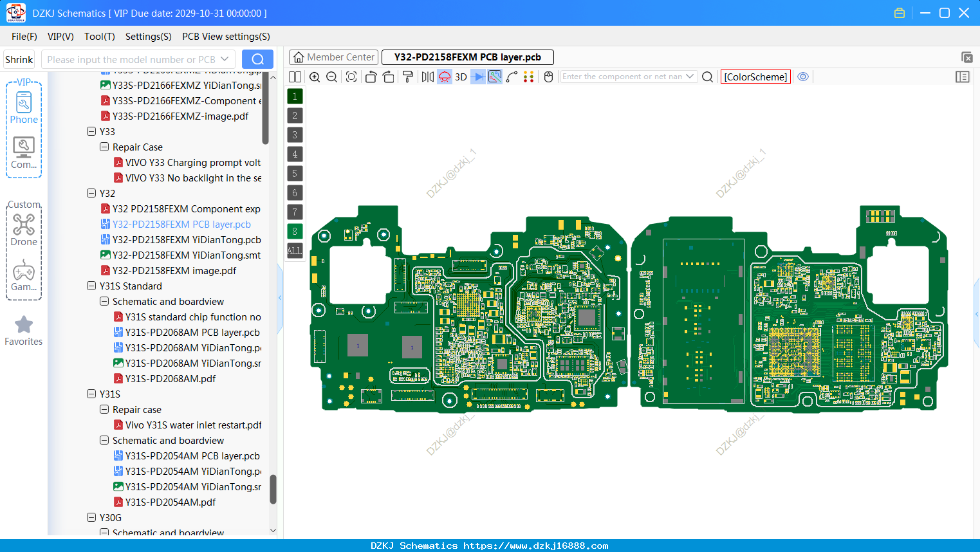Open the model number dropdown arrow
980x552 pixels.
pyautogui.click(x=225, y=59)
